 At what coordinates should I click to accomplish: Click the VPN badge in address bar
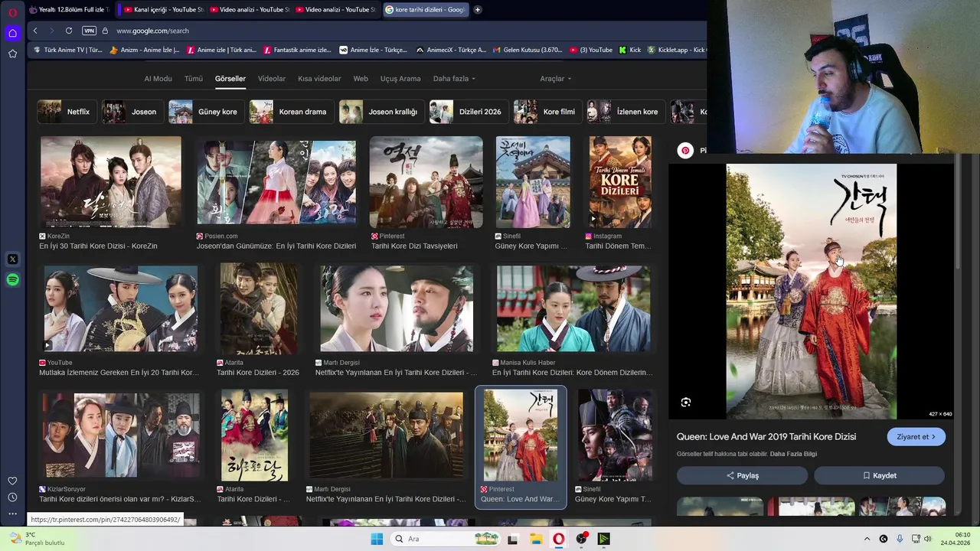89,31
